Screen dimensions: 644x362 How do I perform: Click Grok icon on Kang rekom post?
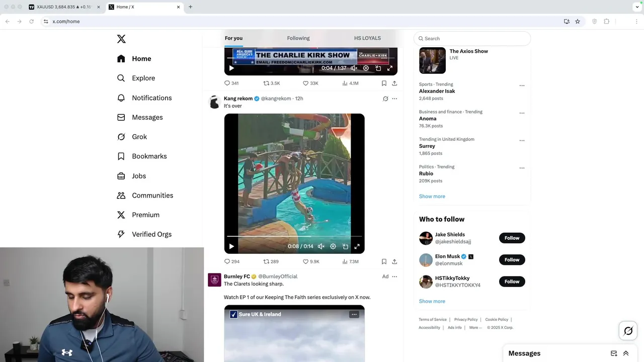coord(385,99)
